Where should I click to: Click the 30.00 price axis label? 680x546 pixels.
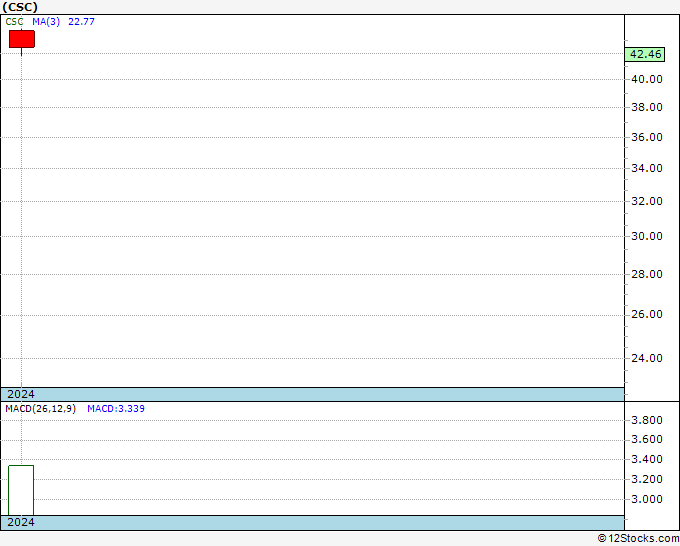click(647, 236)
